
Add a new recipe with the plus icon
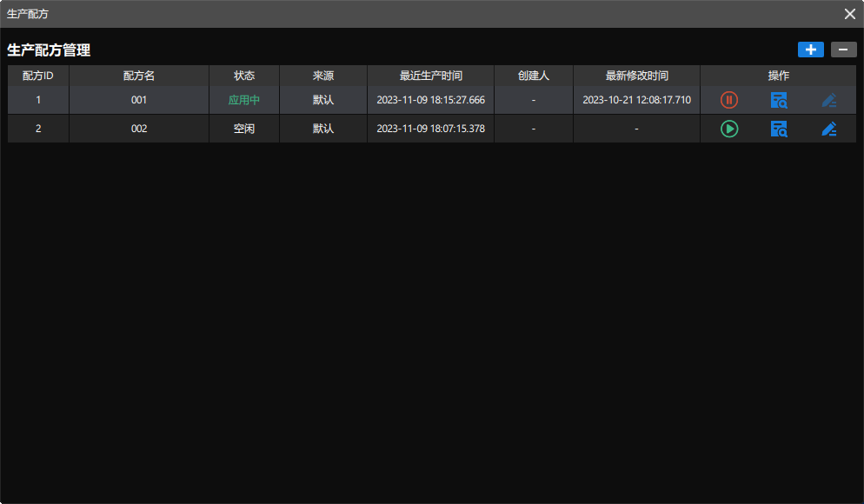(810, 50)
